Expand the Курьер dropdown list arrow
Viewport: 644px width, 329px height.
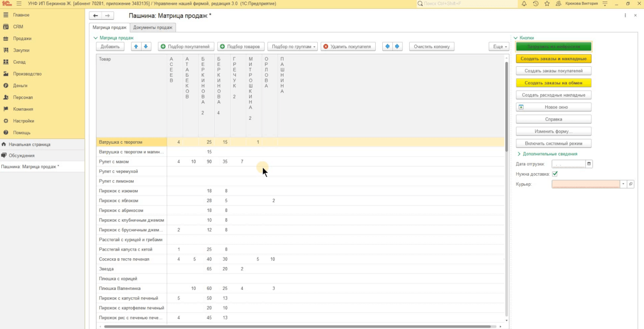tap(623, 184)
